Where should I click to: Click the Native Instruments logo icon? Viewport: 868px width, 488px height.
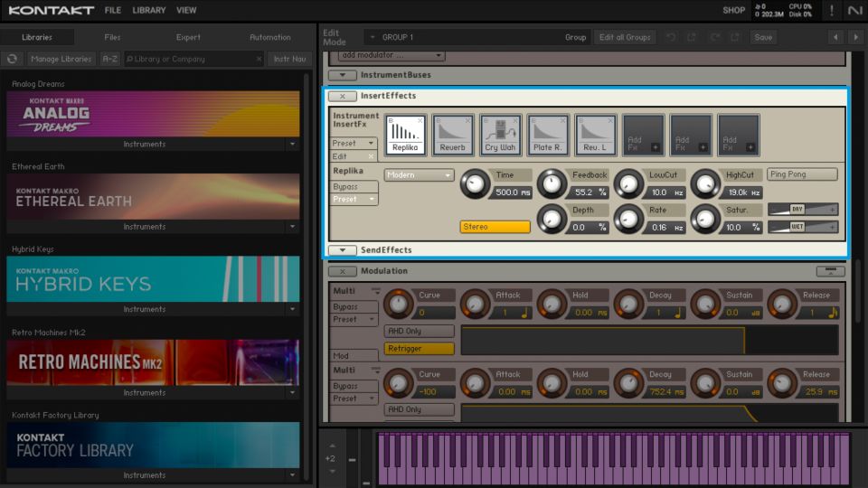pos(854,11)
